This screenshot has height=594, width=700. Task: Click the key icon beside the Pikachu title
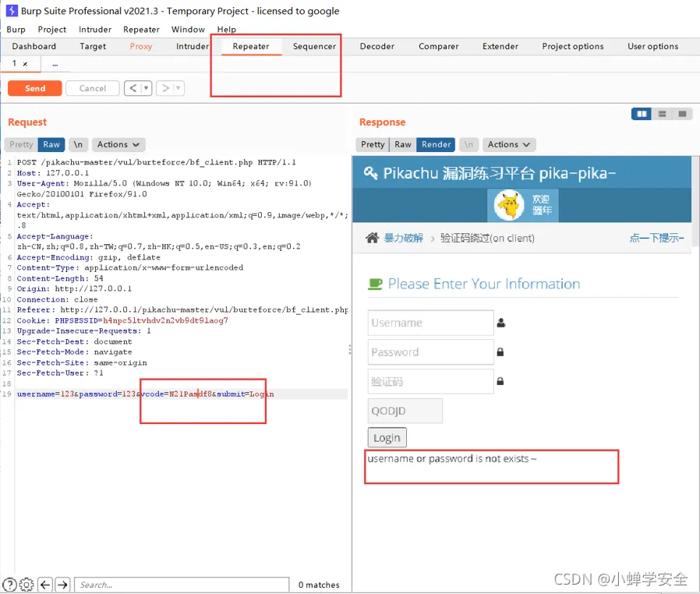370,173
